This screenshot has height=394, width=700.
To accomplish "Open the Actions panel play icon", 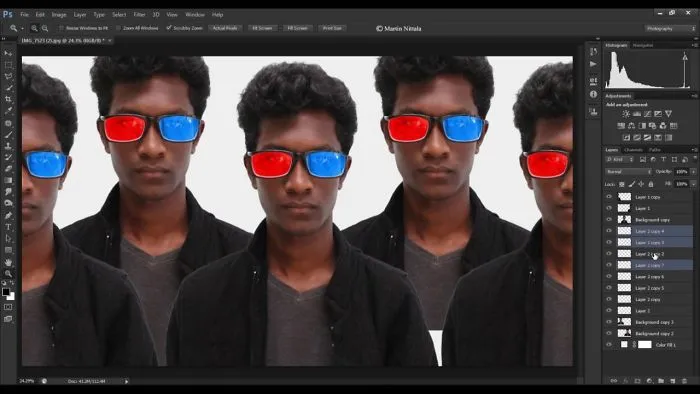I will click(x=593, y=64).
